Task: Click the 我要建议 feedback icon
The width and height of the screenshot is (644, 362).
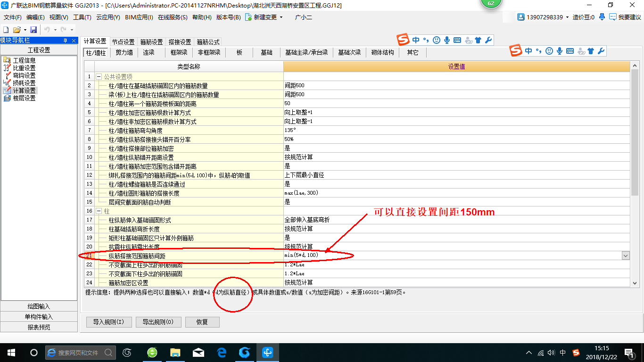Action: [x=613, y=17]
